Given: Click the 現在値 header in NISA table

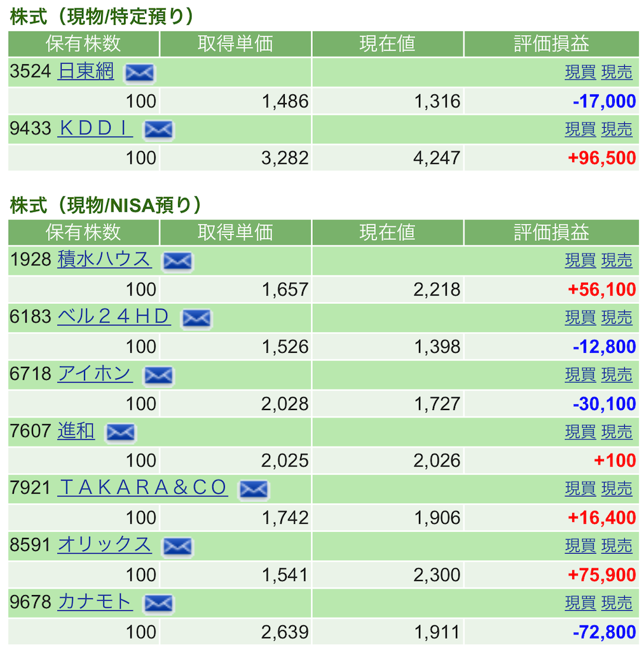Looking at the screenshot, I should pyautogui.click(x=387, y=233).
